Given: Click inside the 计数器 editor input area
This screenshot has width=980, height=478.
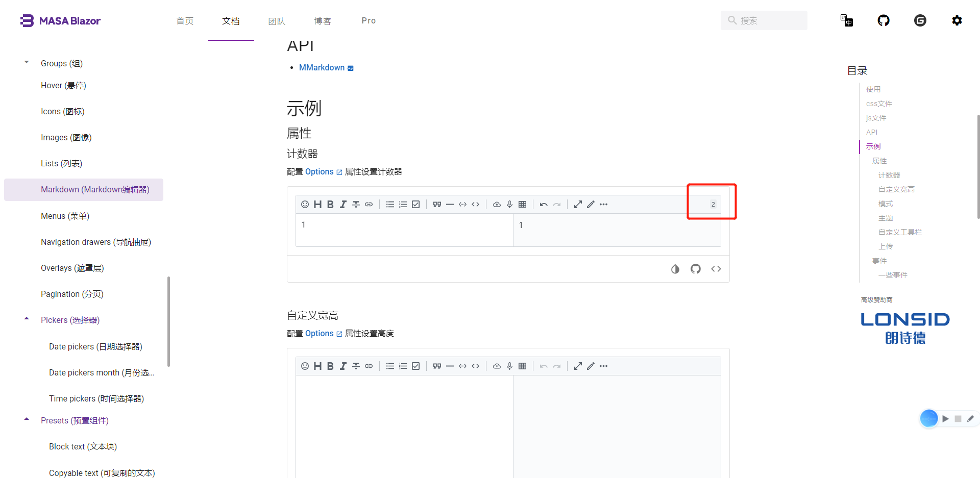Looking at the screenshot, I should 404,230.
